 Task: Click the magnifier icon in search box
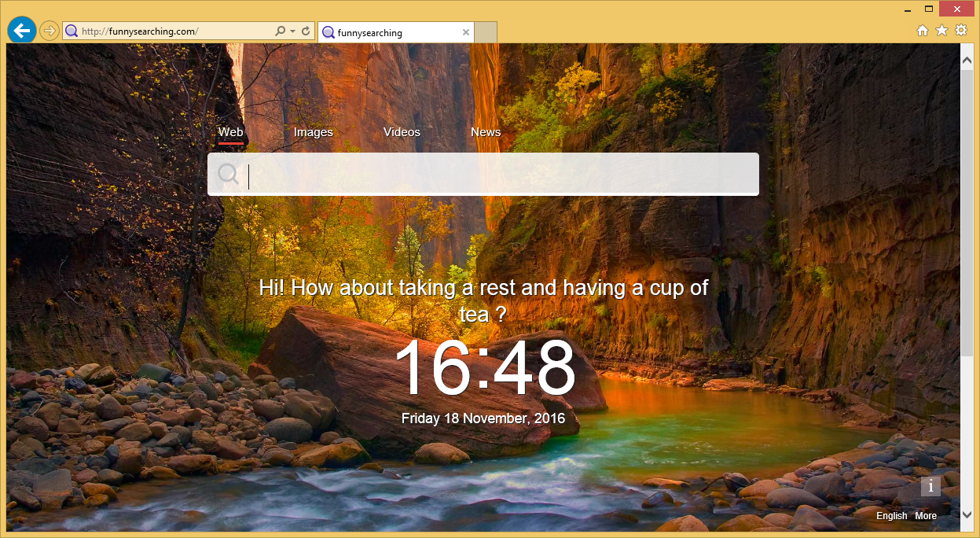(x=229, y=174)
